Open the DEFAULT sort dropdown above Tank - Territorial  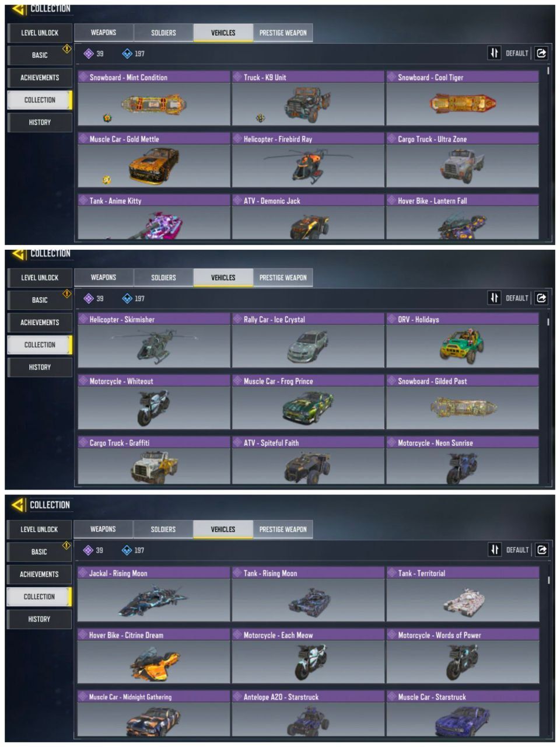coord(517,550)
